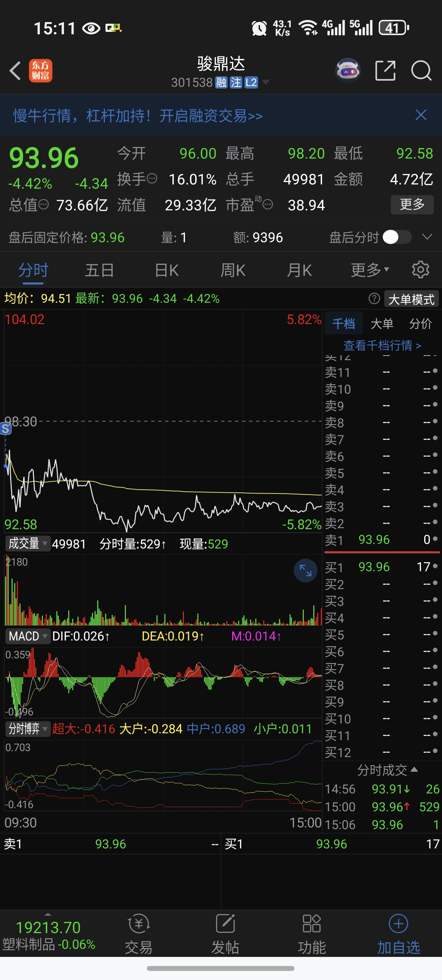
Task: Tap the alarm clock status icon
Action: pos(259,28)
